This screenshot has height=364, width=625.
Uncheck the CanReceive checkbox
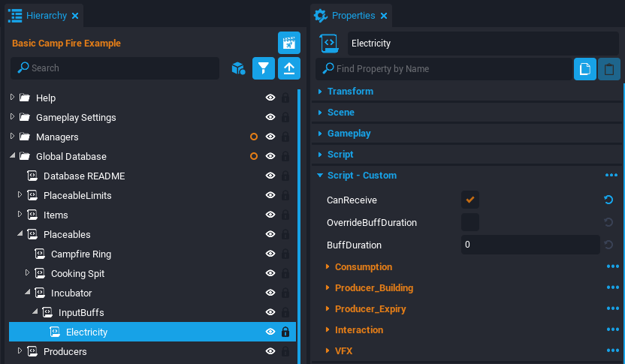click(470, 200)
